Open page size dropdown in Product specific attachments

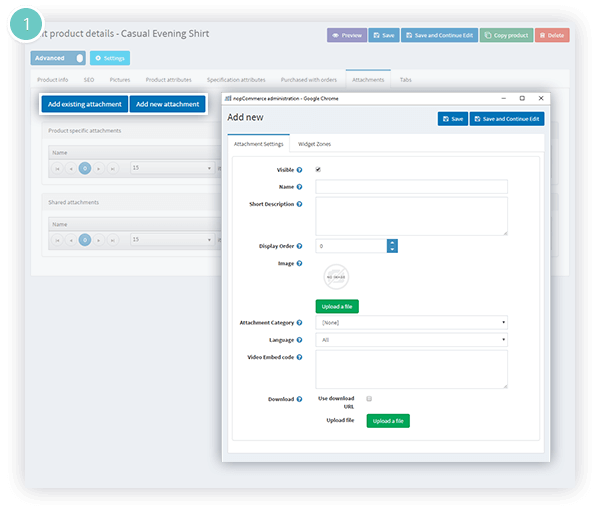click(x=172, y=168)
